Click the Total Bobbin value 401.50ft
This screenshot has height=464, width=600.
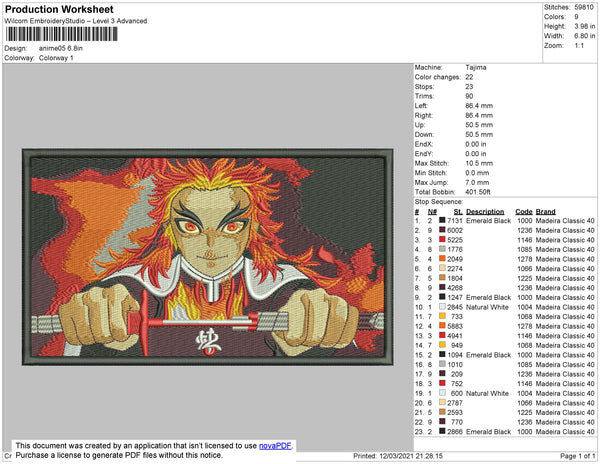point(478,192)
